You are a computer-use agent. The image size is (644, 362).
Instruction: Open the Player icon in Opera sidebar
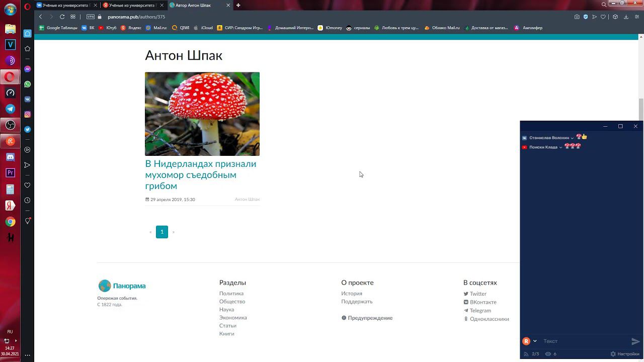(28, 149)
